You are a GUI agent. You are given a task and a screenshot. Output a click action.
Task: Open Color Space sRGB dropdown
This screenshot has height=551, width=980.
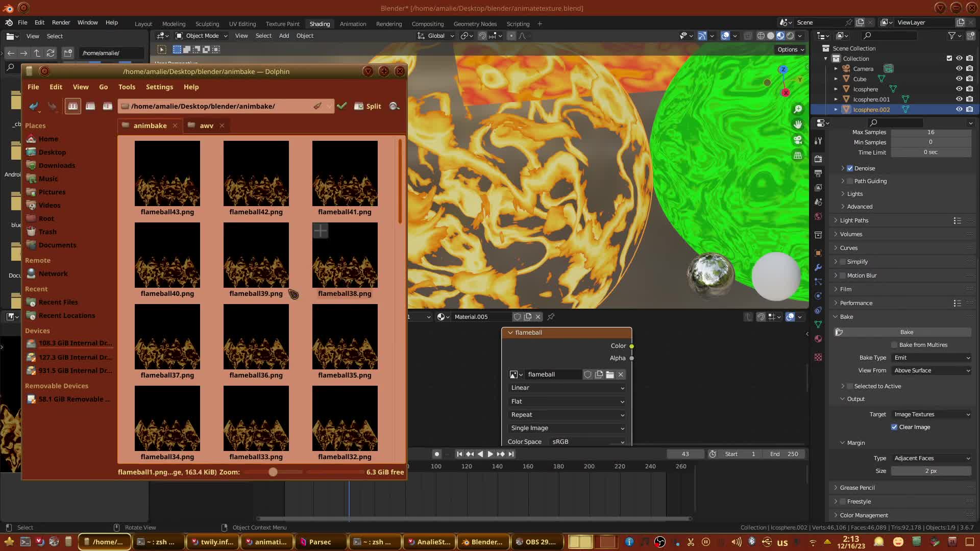point(588,442)
